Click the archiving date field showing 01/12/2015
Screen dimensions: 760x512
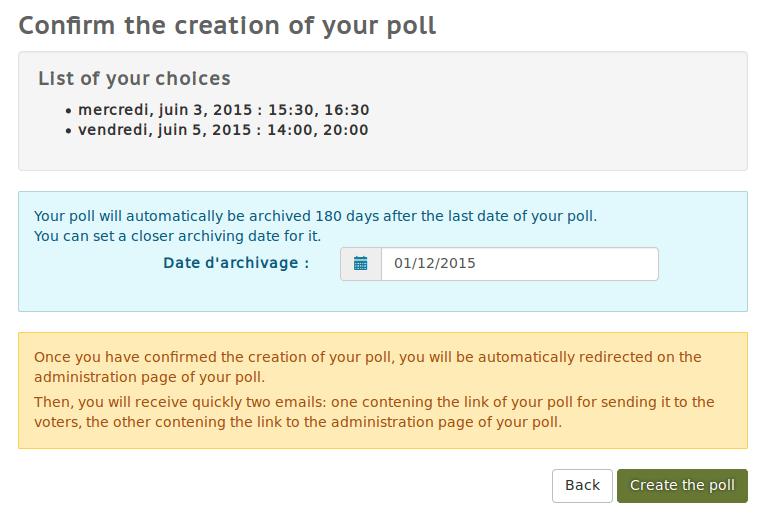(520, 264)
